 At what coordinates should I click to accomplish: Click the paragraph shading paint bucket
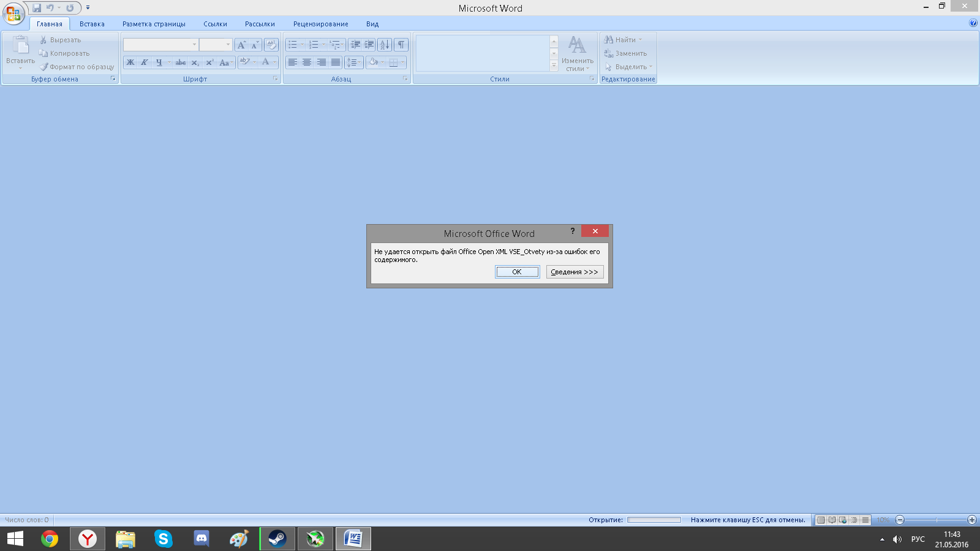tap(373, 62)
